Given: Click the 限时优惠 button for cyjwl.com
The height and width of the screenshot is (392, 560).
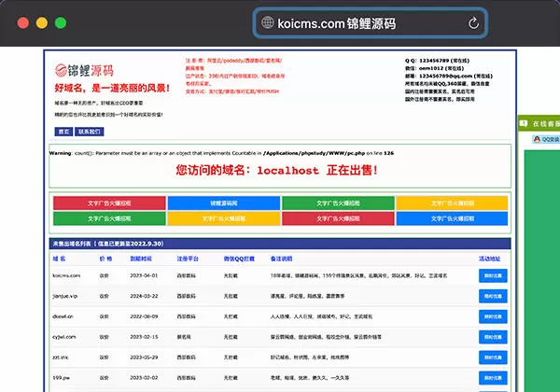Looking at the screenshot, I should (493, 337).
